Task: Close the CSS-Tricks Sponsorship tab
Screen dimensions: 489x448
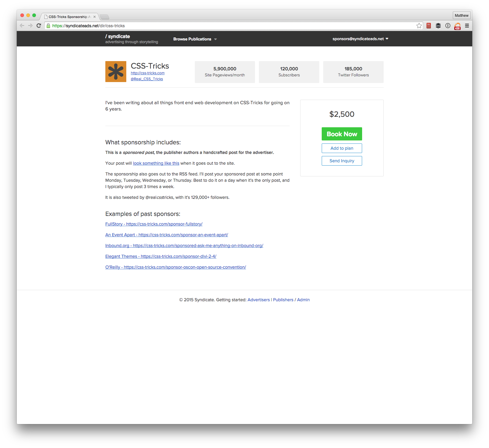Action: [x=95, y=17]
